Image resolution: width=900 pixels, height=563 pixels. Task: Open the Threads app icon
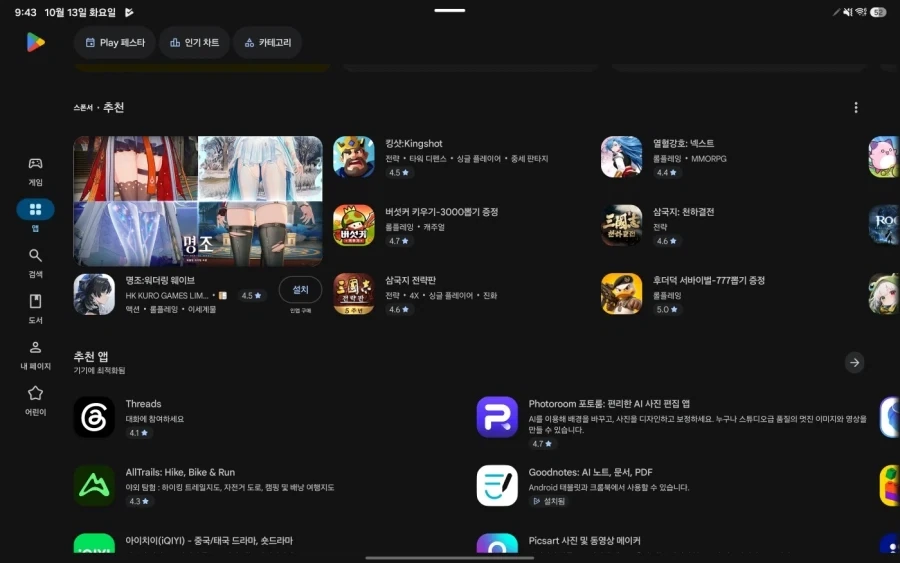click(94, 417)
